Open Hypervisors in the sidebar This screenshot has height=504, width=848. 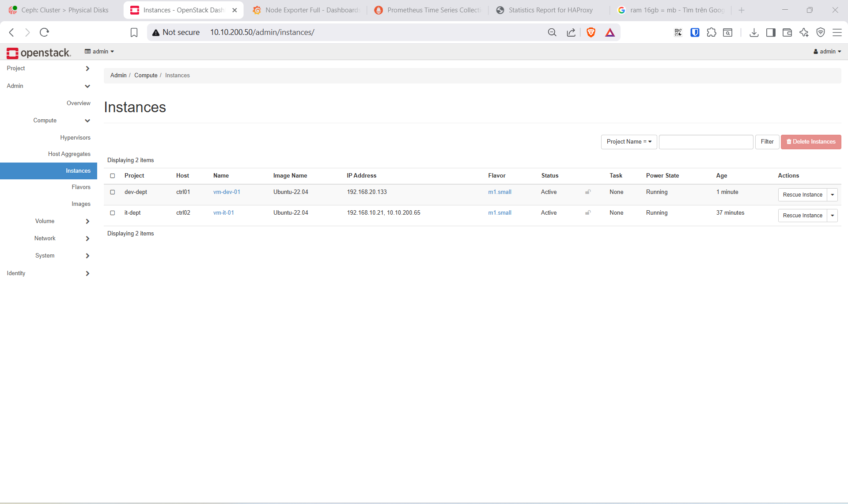76,138
